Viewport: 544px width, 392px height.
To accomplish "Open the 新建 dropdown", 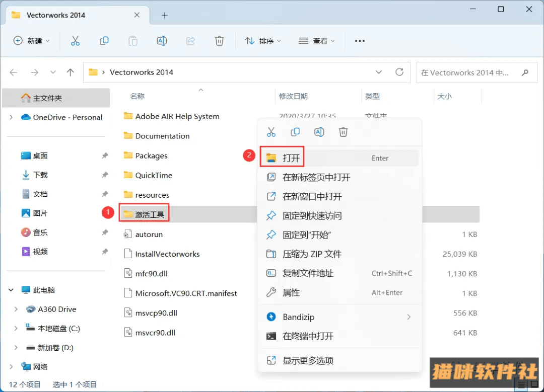I will [x=32, y=41].
